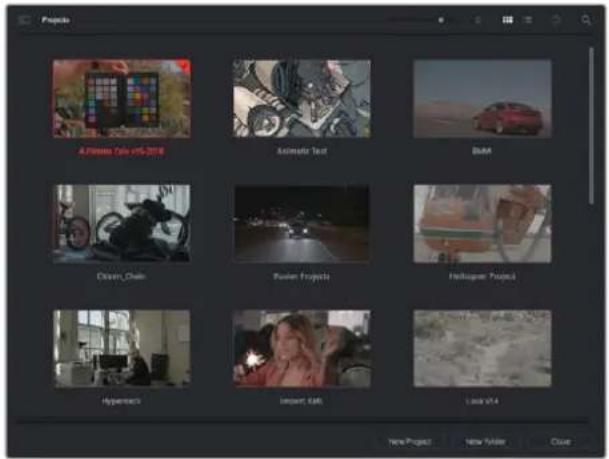Select the Animatic Test project thumbnail
Viewport: 609px width, 459px height.
302,99
